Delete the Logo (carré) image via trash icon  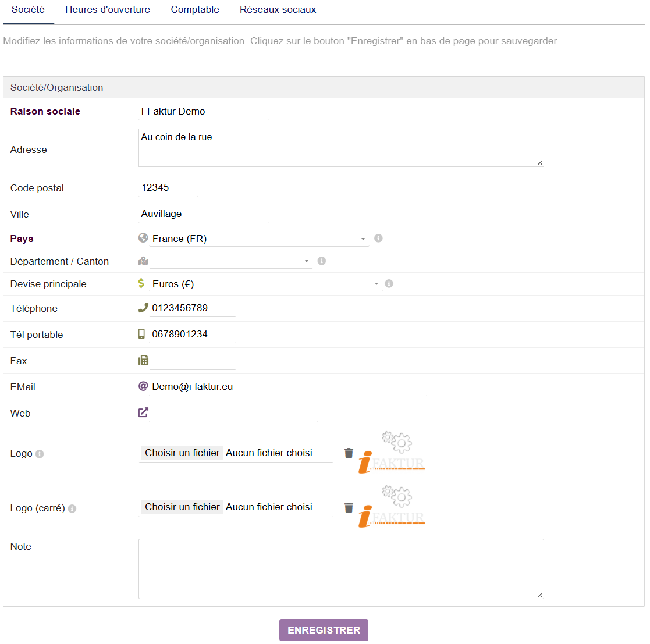click(x=349, y=507)
